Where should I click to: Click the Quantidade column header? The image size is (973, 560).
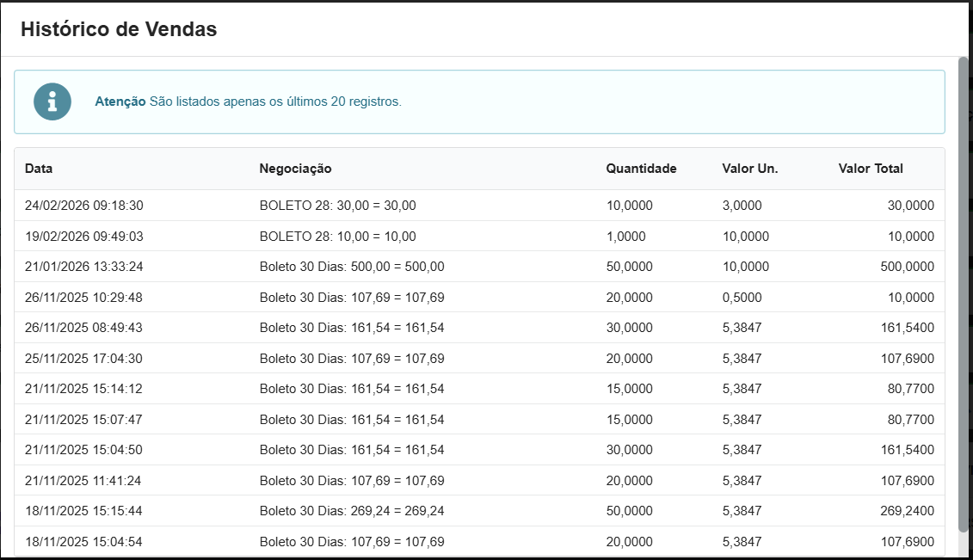click(x=641, y=169)
